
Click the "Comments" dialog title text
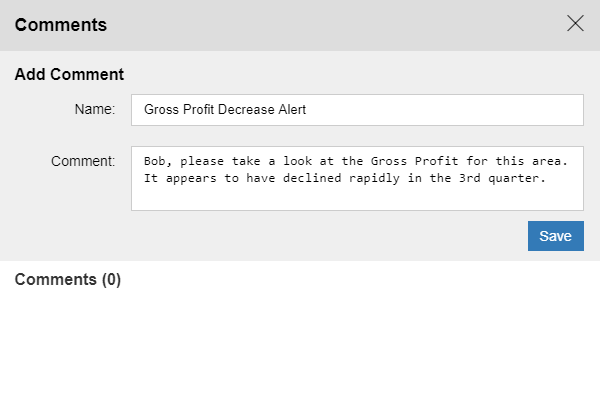pos(61,25)
